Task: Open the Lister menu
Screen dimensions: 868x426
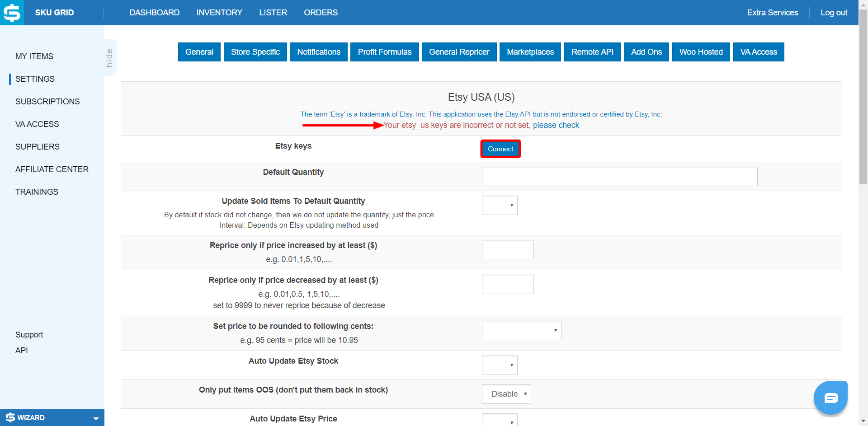Action: point(273,13)
